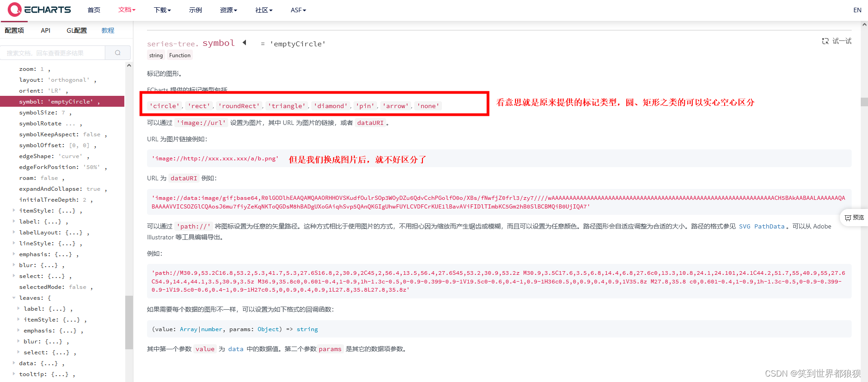The width and height of the screenshot is (868, 382).
Task: Select the symbol: 'emptyCircle' row
Action: (62, 102)
